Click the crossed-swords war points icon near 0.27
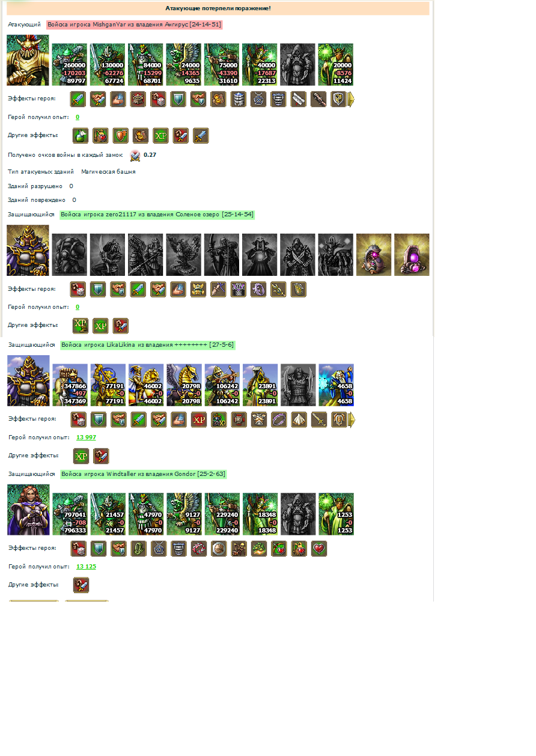 point(135,155)
